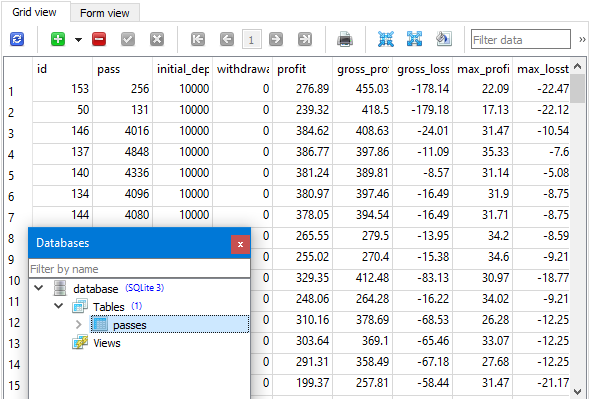Screen dimensions: 589x399
Task: Click the vertical scrollbar thumb
Action: (577, 89)
